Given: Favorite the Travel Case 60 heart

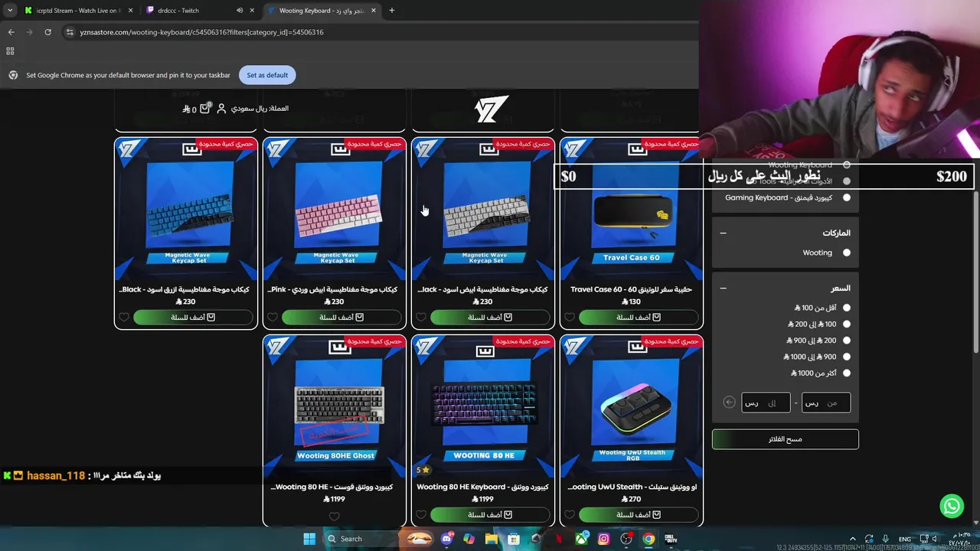Looking at the screenshot, I should 570,317.
